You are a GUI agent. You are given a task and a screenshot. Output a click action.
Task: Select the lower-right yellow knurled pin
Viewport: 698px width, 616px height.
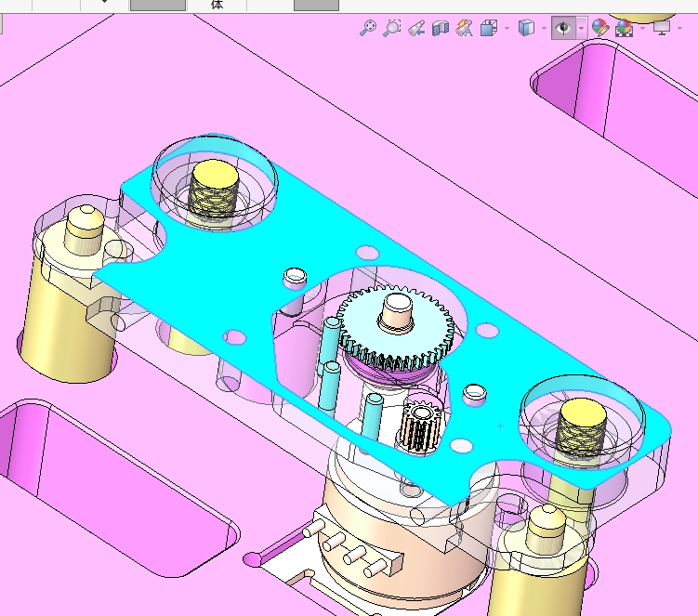tap(582, 427)
